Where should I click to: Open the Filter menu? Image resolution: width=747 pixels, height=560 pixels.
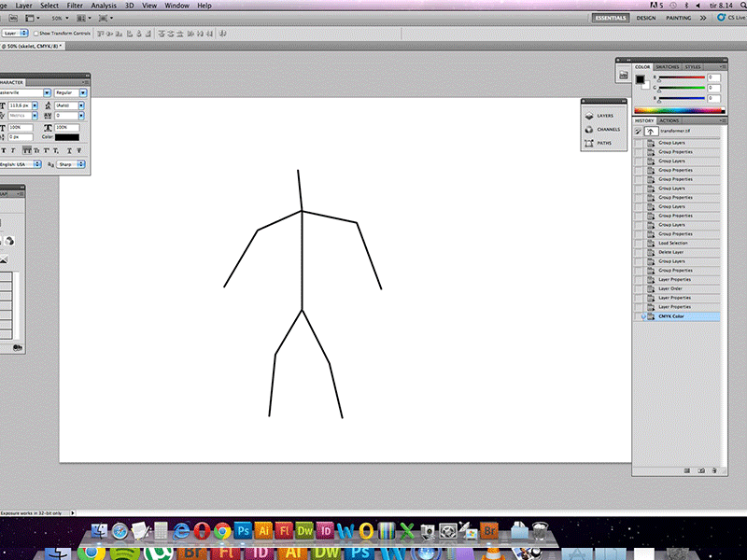point(75,6)
